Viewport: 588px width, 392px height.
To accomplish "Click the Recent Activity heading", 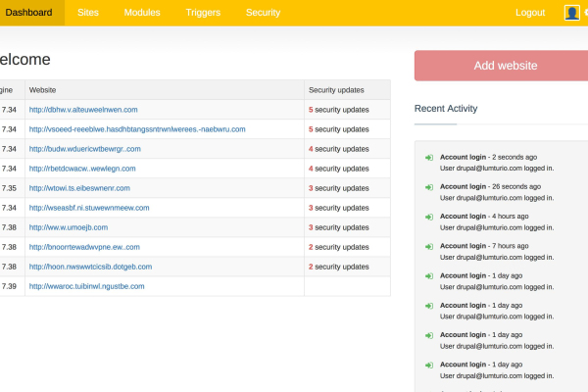I will point(446,109).
